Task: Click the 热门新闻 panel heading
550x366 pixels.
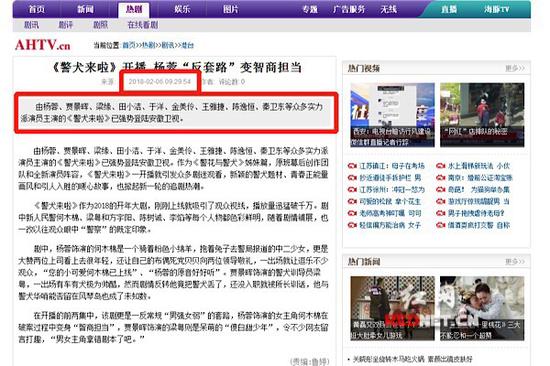Action: 364,261
